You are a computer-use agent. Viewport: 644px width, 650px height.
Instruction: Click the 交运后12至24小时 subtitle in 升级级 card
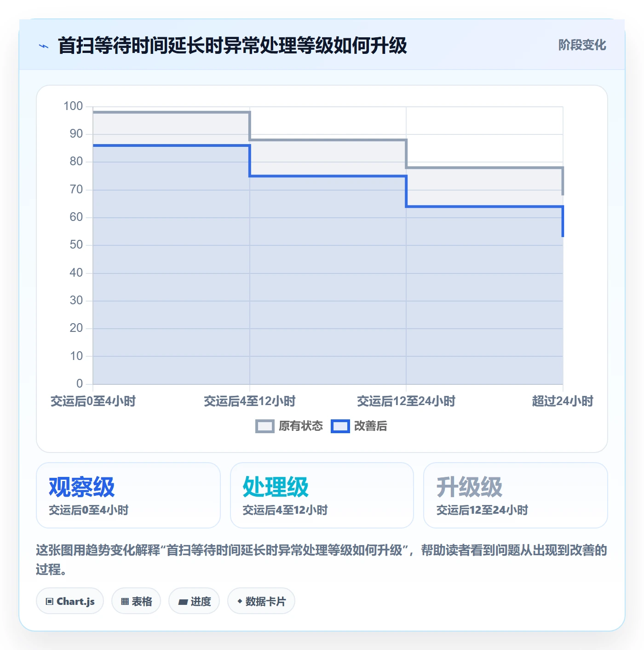click(x=482, y=510)
